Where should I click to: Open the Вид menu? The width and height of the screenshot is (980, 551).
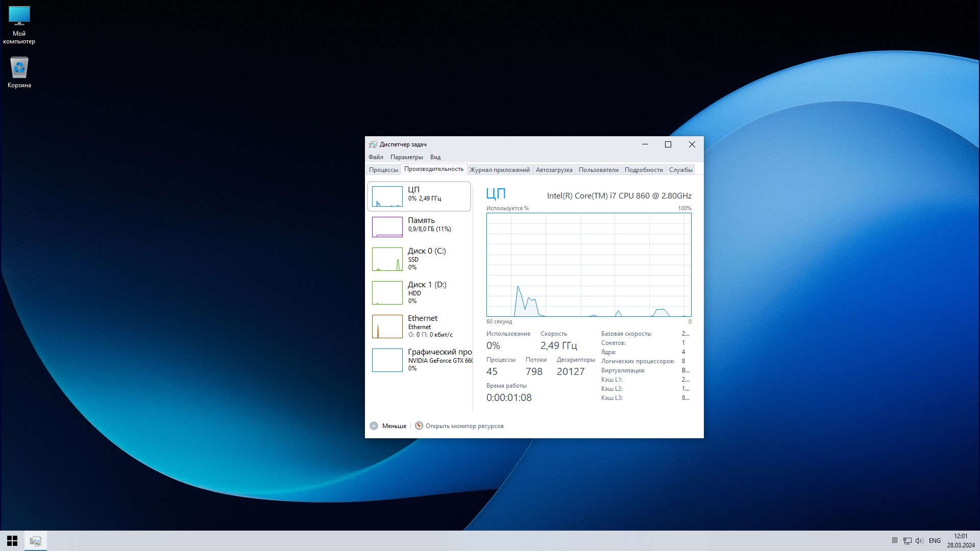pyautogui.click(x=435, y=157)
